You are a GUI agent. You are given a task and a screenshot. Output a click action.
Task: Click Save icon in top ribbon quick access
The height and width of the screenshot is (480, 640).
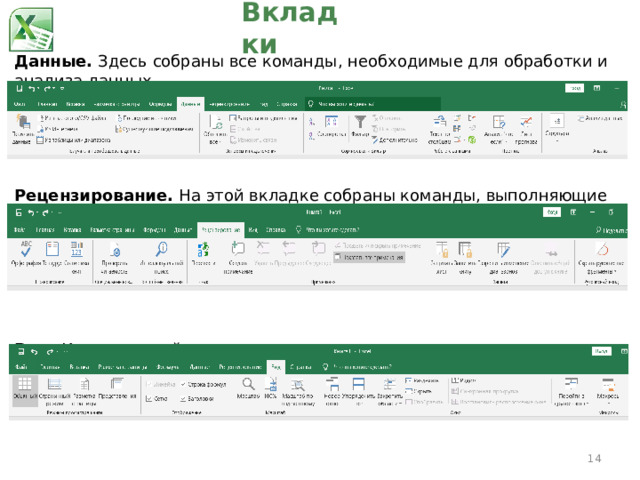click(19, 89)
